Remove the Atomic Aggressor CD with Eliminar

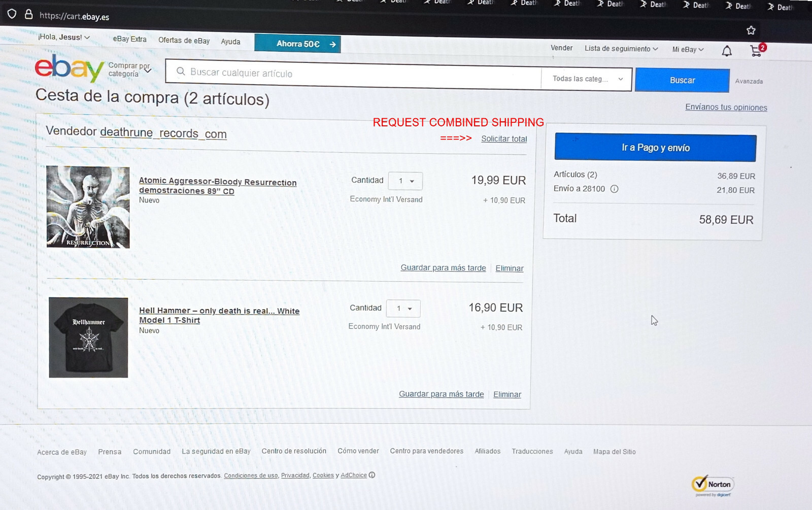[x=510, y=268]
